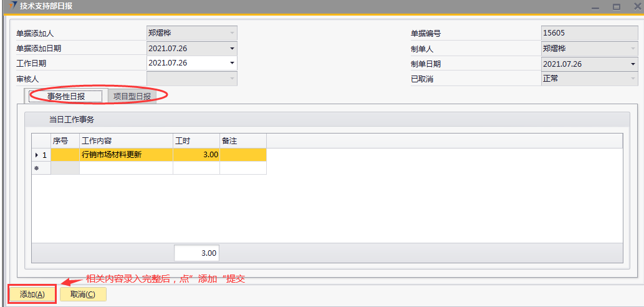The width and height of the screenshot is (644, 307).
Task: Click the new row asterisk marker
Action: tap(36, 168)
